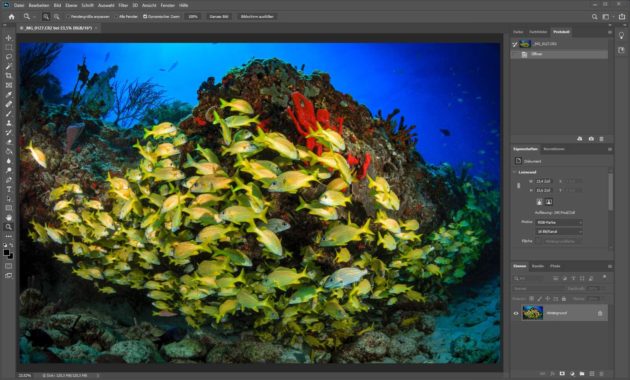Create a new group folder in Ebenen

pyautogui.click(x=582, y=374)
